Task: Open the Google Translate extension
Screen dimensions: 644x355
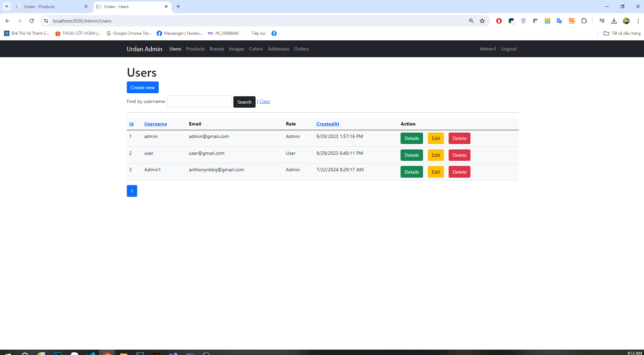Action: click(x=560, y=21)
